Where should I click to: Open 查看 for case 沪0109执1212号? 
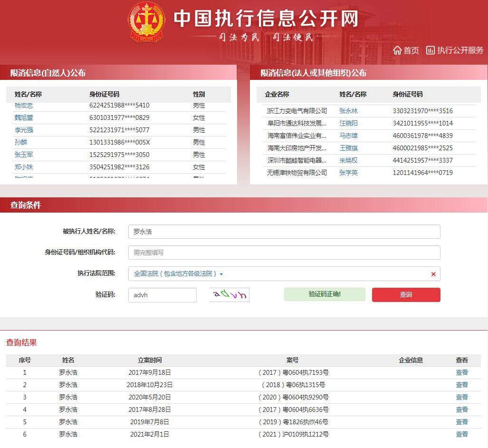pyautogui.click(x=462, y=434)
